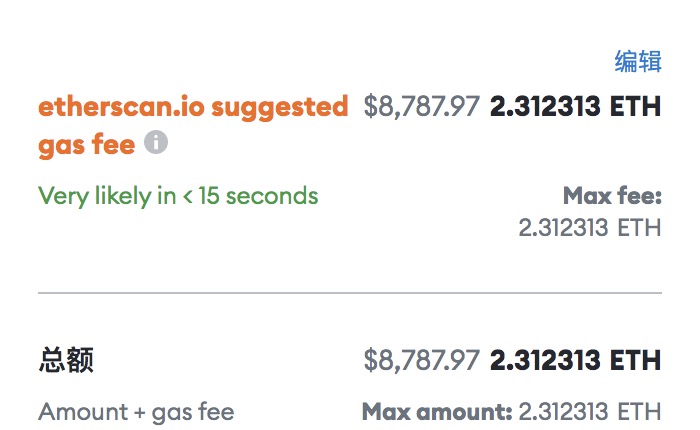
Task: Click the Very likely in < 15 seconds text
Action: (178, 196)
